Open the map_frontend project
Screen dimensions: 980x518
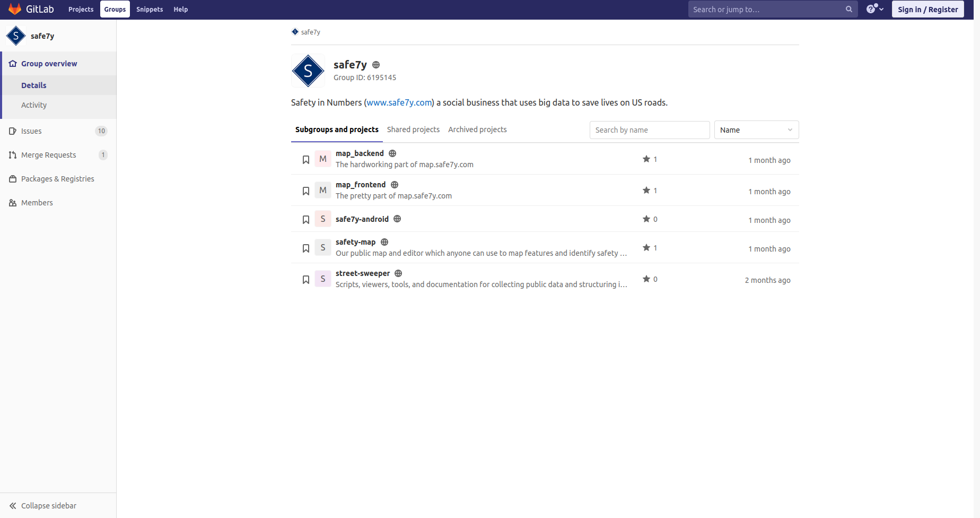pos(361,185)
